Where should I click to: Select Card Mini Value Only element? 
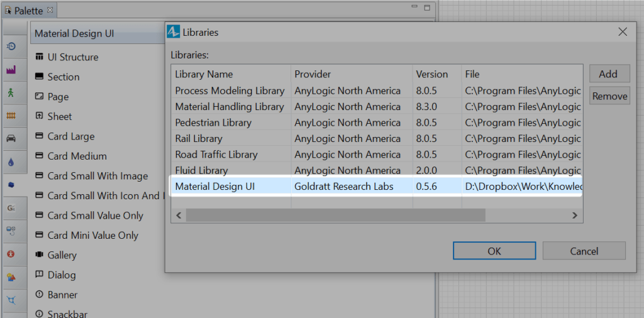pos(87,235)
